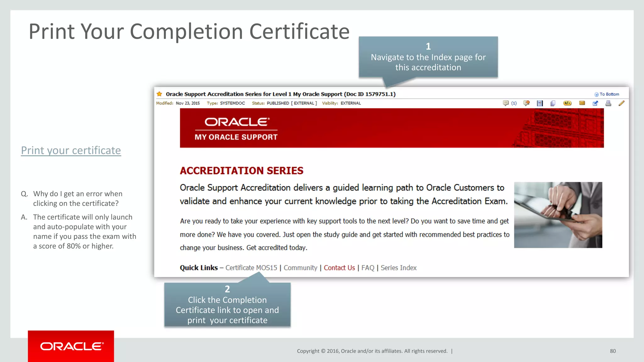Click the To Bottom link text
This screenshot has height=362, width=644.
click(609, 94)
